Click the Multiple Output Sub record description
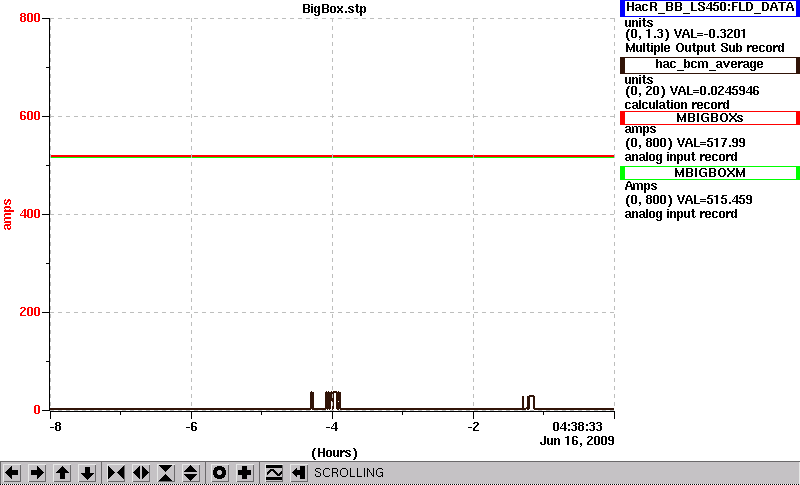 click(705, 48)
